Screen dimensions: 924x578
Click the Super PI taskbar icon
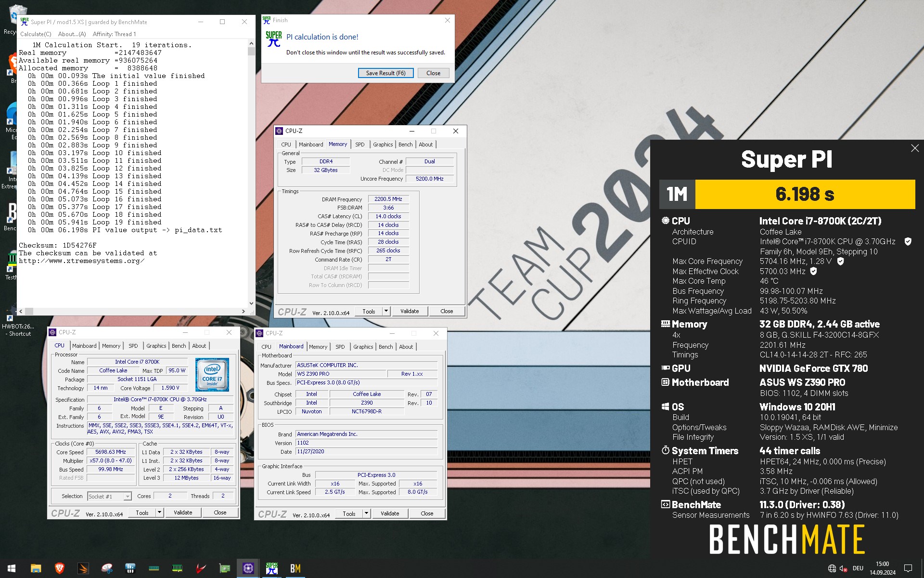pyautogui.click(x=271, y=568)
